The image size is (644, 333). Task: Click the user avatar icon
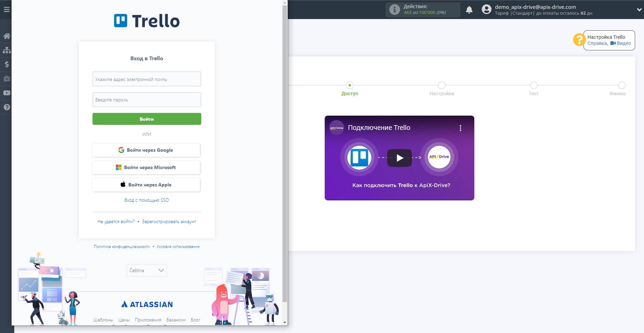click(x=487, y=10)
